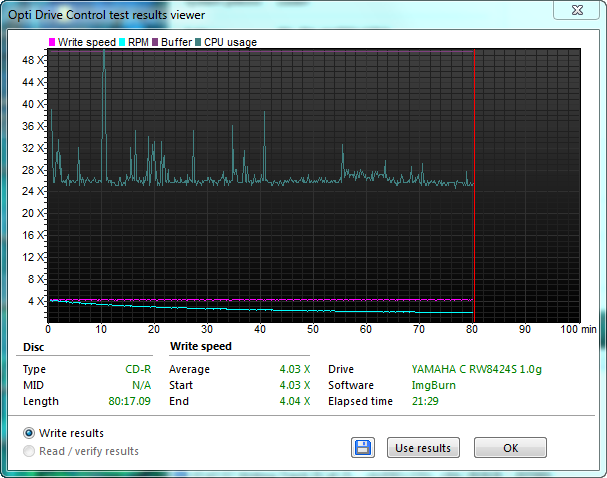
Task: Close the test results viewer window
Action: (x=577, y=10)
